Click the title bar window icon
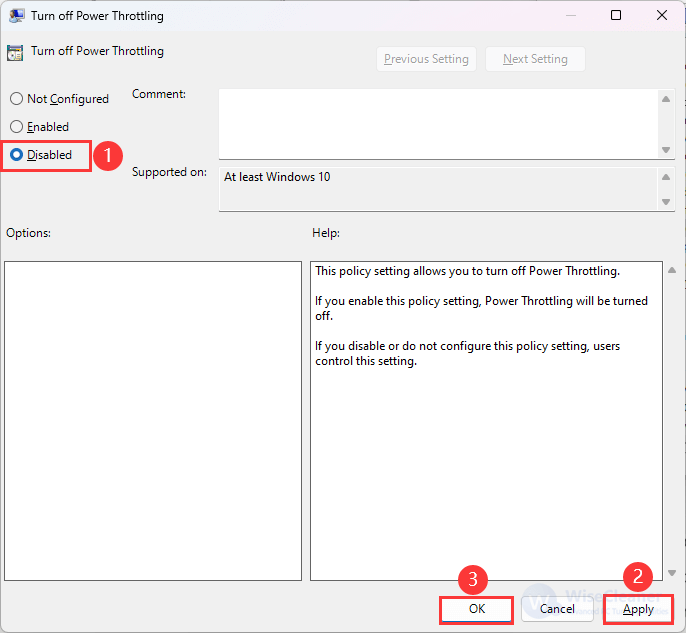The height and width of the screenshot is (633, 686). pos(16,16)
